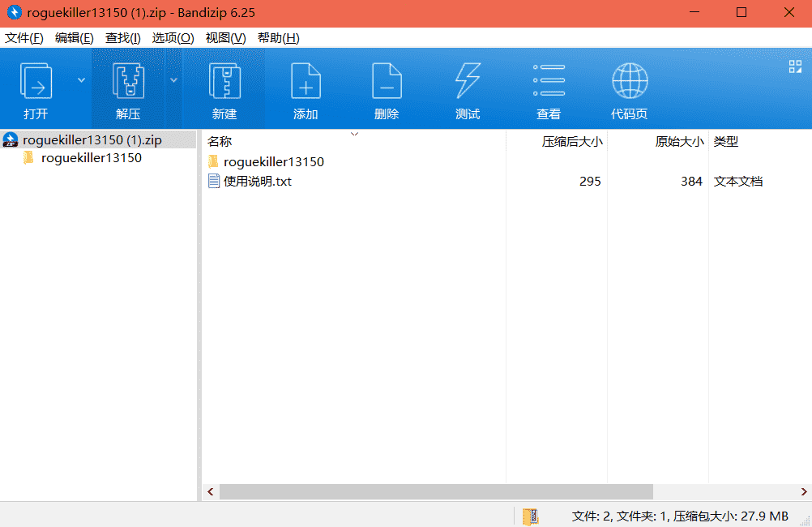Close the Bandizip window
This screenshot has width=812, height=527.
click(789, 12)
